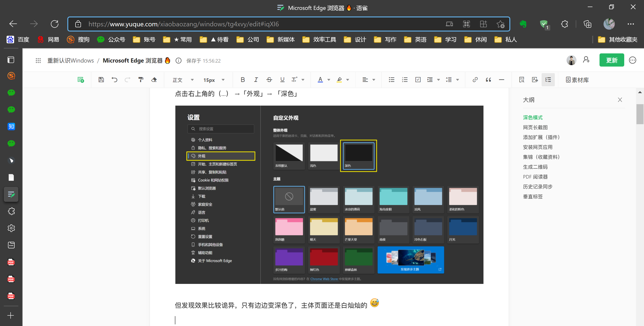644x326 pixels.
Task: Add a new sidebar tab
Action: pyautogui.click(x=11, y=315)
